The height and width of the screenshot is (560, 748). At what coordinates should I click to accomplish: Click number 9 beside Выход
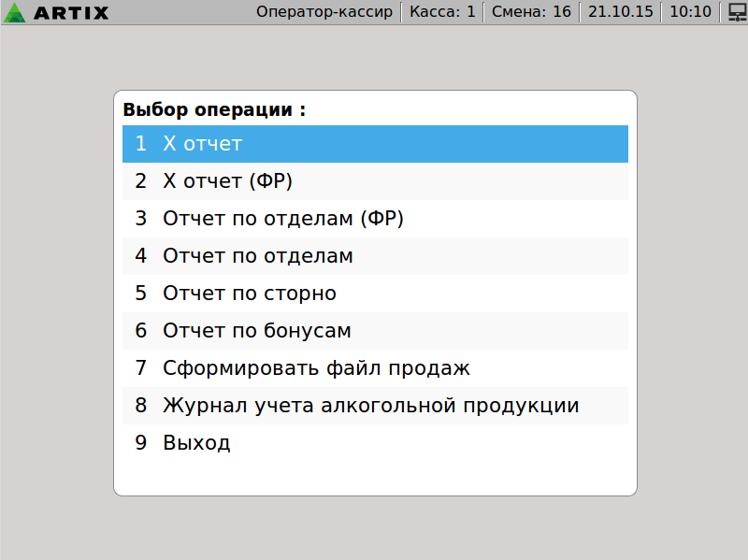click(x=141, y=443)
